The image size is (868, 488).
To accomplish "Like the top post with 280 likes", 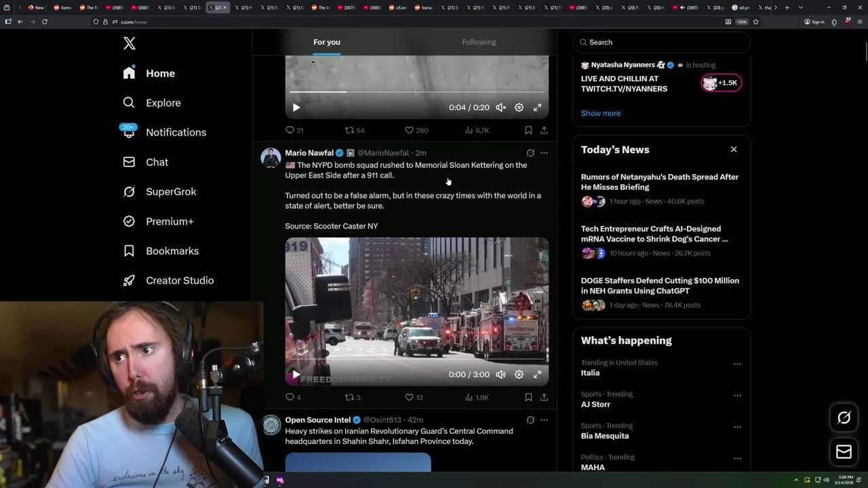I will [416, 130].
